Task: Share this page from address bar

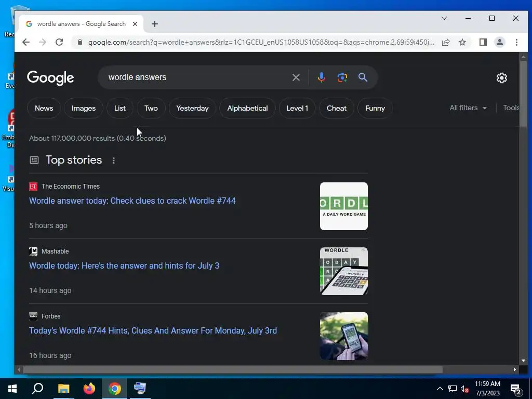Action: 446,42
